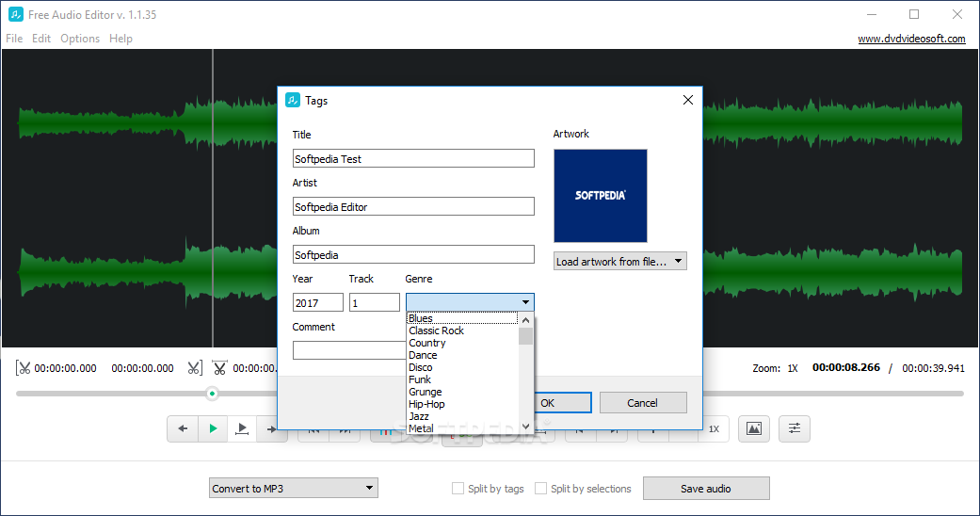Click the genre list scrollbar thumb
This screenshot has height=516, width=980.
click(525, 336)
